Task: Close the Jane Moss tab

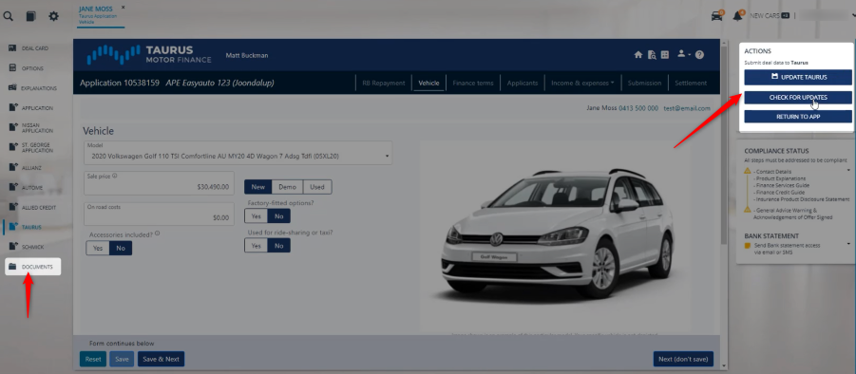Action: point(123,7)
